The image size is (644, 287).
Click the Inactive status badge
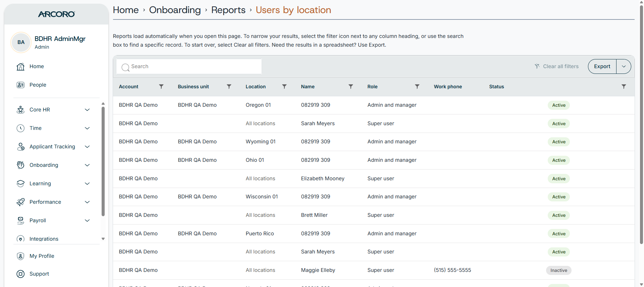pos(559,271)
